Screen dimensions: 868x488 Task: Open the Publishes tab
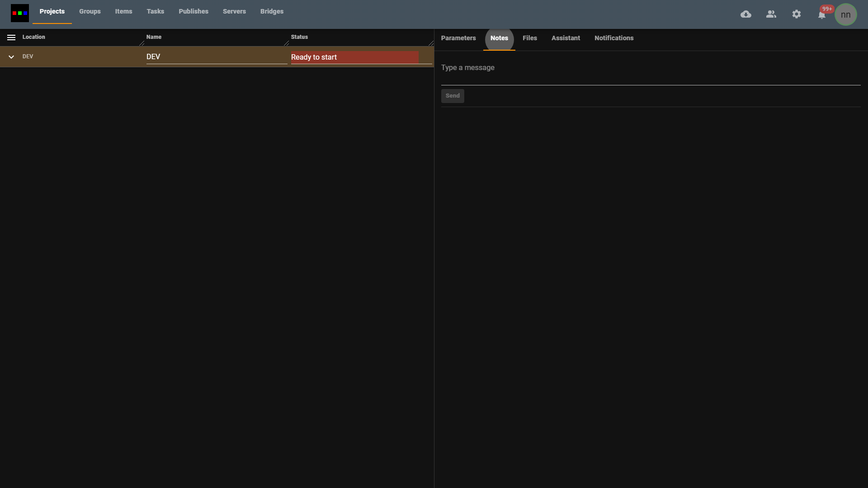coord(193,11)
